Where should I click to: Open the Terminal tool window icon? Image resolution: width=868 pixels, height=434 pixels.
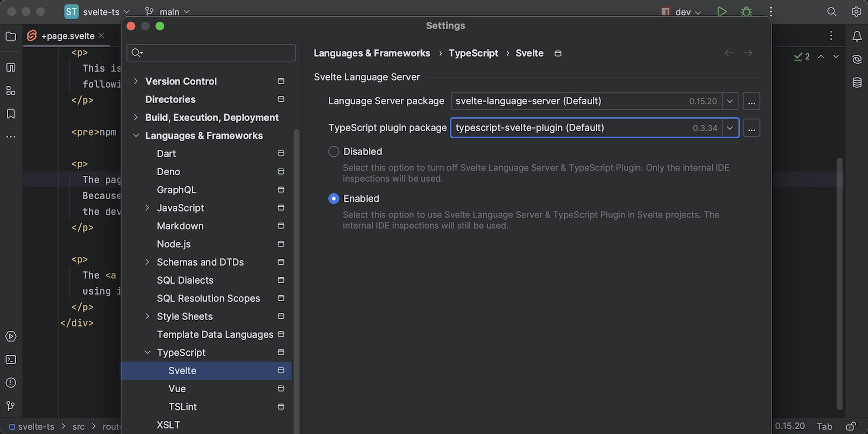(x=10, y=360)
